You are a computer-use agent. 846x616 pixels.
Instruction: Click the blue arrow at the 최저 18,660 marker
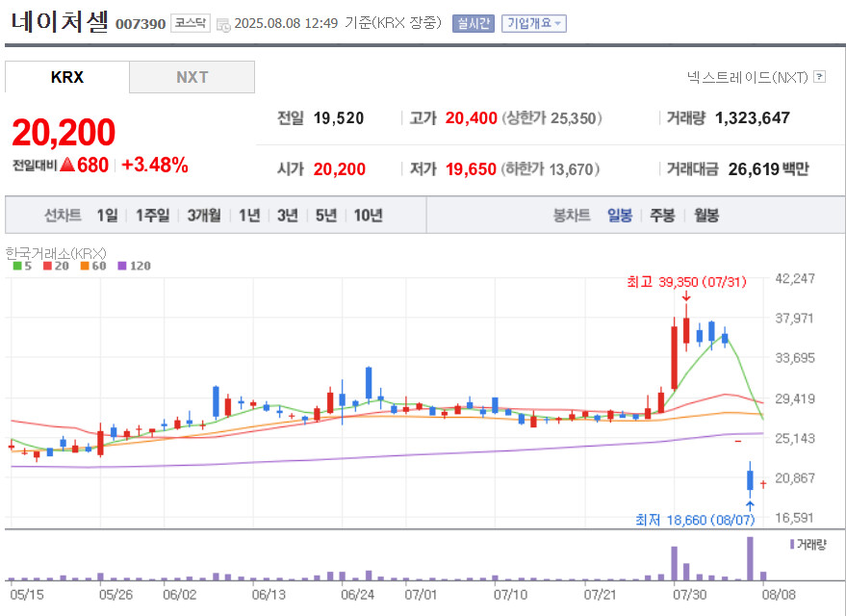tap(749, 503)
